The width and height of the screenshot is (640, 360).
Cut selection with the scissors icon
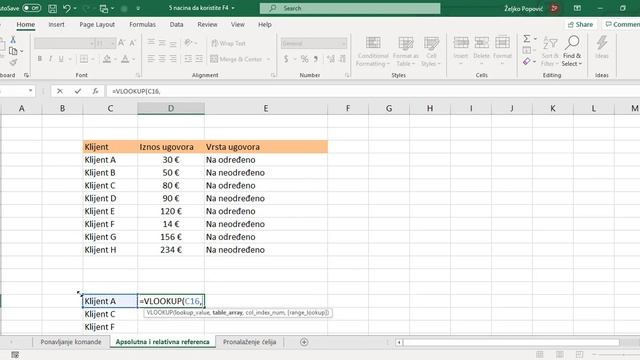[x=13, y=40]
